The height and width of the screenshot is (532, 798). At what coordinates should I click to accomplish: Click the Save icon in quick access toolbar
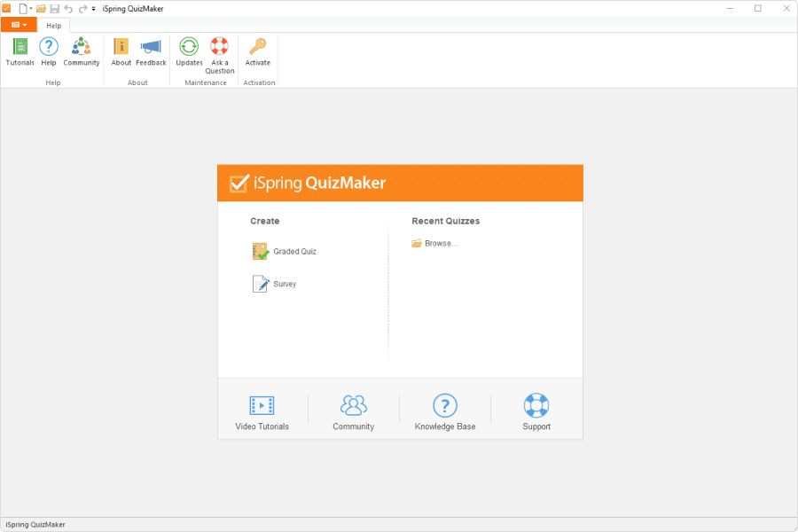[x=55, y=8]
